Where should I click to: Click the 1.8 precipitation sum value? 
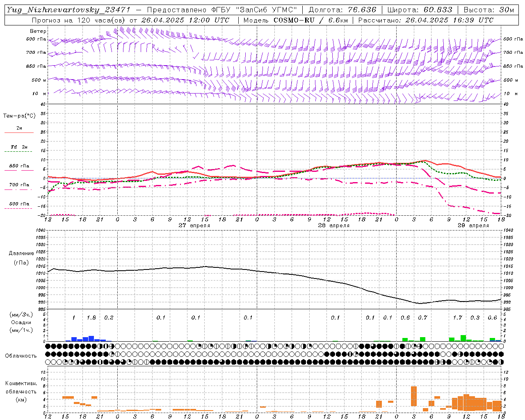pyautogui.click(x=91, y=318)
